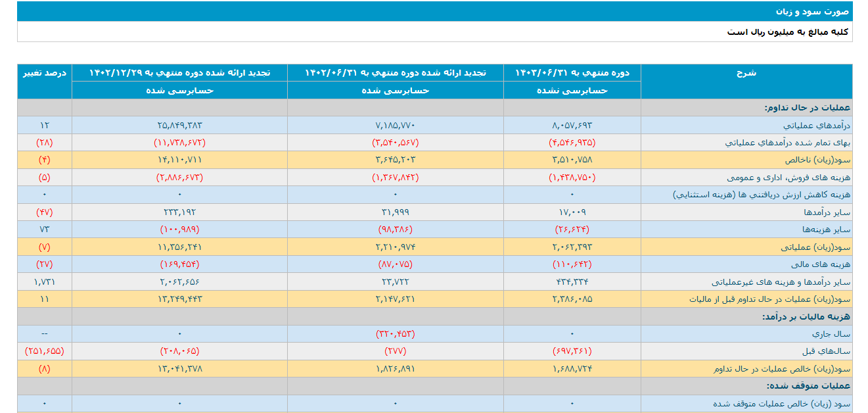Click the ۱۴۰۲/۱۲/۲۹ restated period header
This screenshot has height=413, width=868.
click(179, 73)
